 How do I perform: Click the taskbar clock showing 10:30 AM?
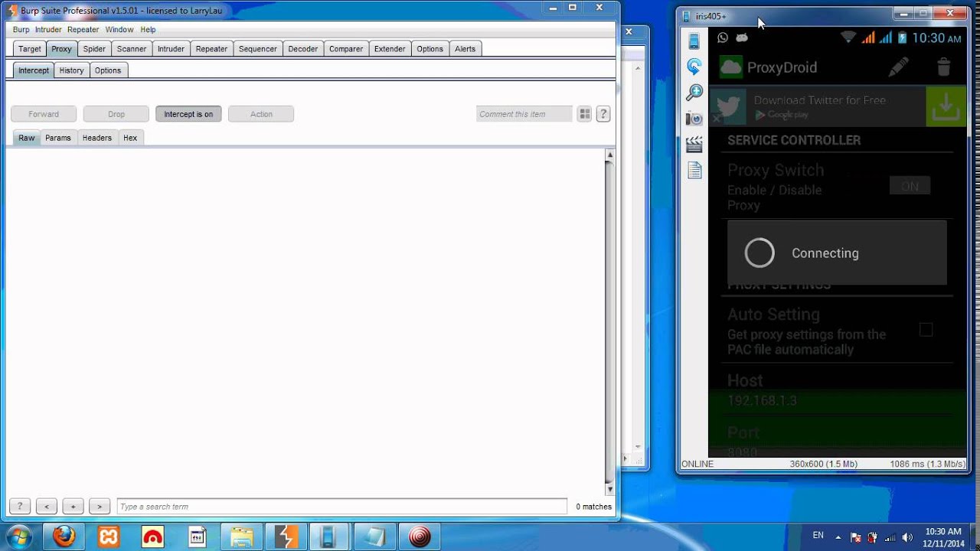pyautogui.click(x=943, y=537)
